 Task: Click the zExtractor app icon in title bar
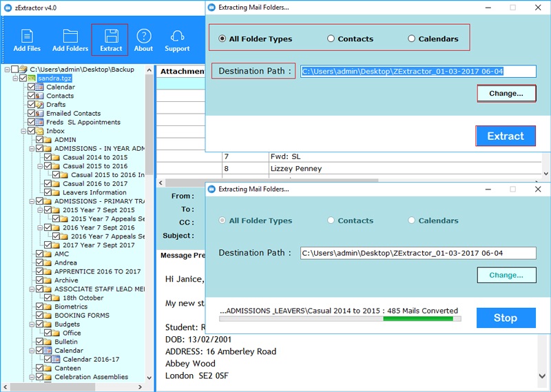pyautogui.click(x=8, y=8)
